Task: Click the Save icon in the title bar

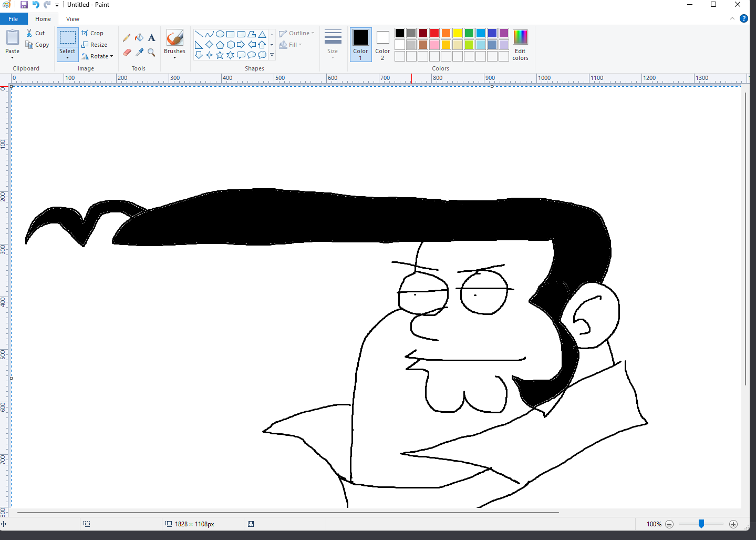Action: (x=24, y=5)
